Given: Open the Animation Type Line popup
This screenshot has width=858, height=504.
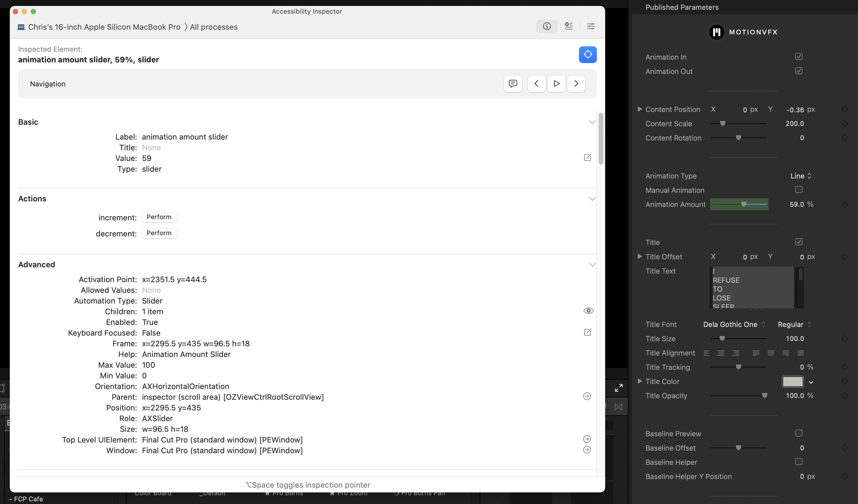Looking at the screenshot, I should coord(801,176).
